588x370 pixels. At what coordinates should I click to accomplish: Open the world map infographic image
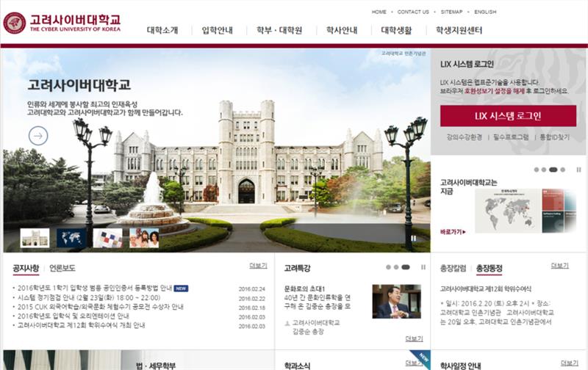[526, 211]
